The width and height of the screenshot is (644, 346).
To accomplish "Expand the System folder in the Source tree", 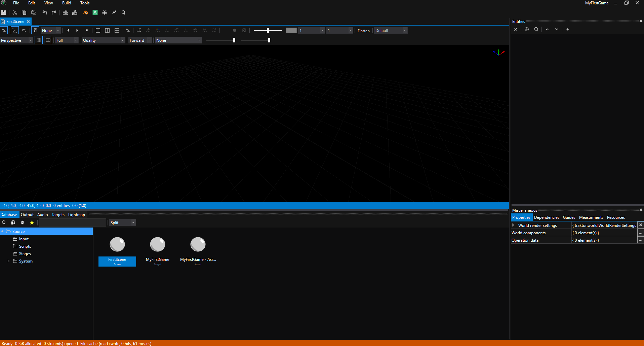I will (8, 261).
